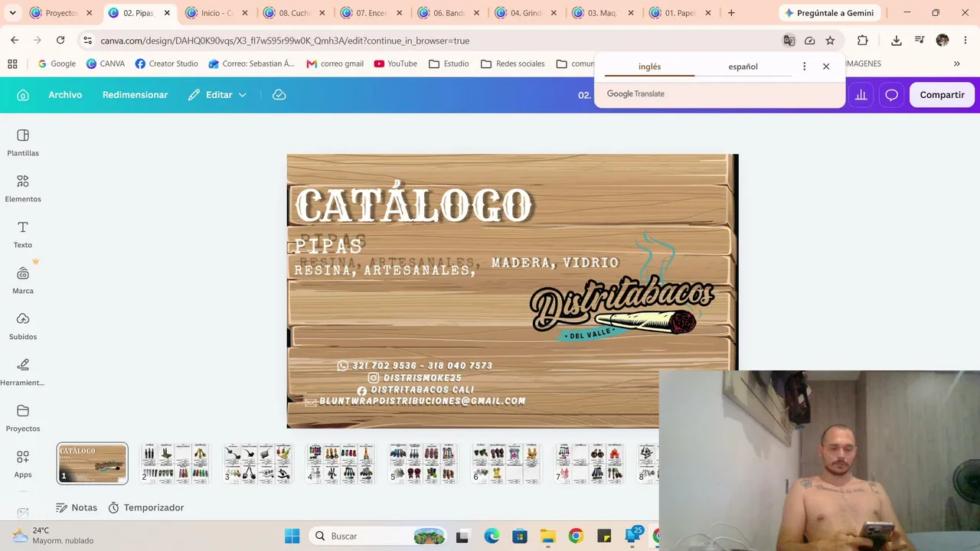
Task: Open the weather widget showing 24°C
Action: pos(52,536)
